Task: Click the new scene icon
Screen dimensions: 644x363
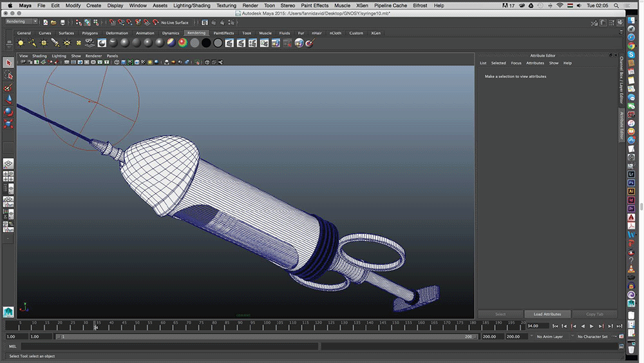Action: click(x=45, y=22)
